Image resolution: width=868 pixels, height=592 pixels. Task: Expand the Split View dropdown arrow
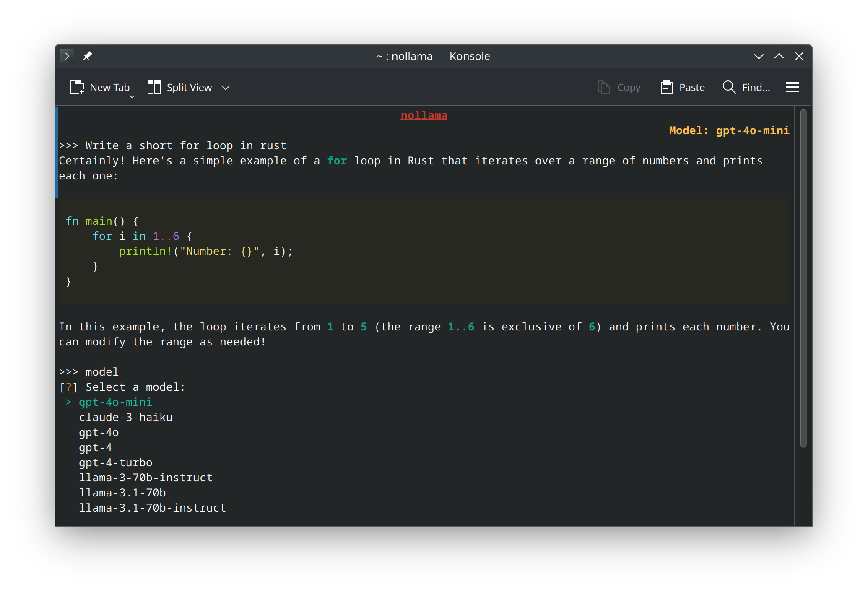pyautogui.click(x=226, y=88)
